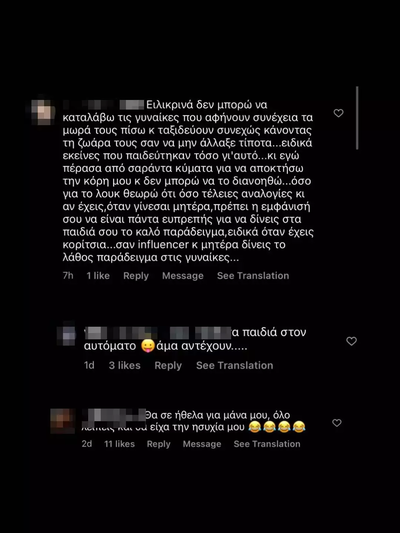See Translation for the 2d comment
Image resolution: width=400 pixels, height=533 pixels.
(x=267, y=444)
